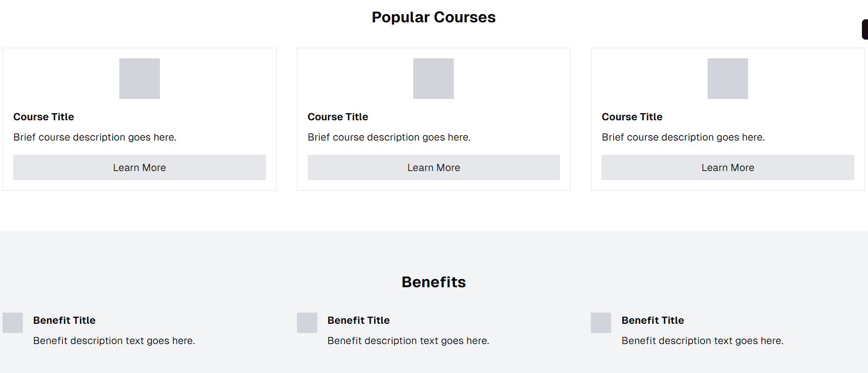
Task: Click the first course card's image placeholder
Action: 140,79
